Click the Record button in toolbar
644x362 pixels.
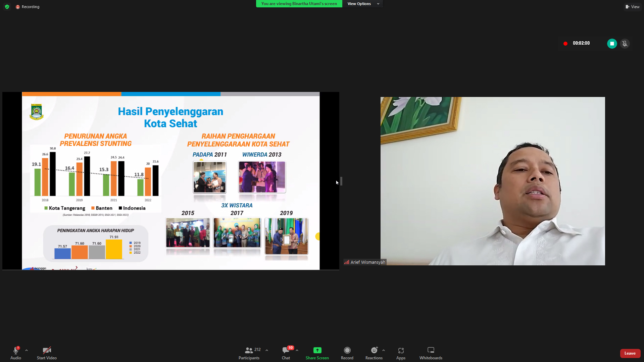[x=347, y=353]
